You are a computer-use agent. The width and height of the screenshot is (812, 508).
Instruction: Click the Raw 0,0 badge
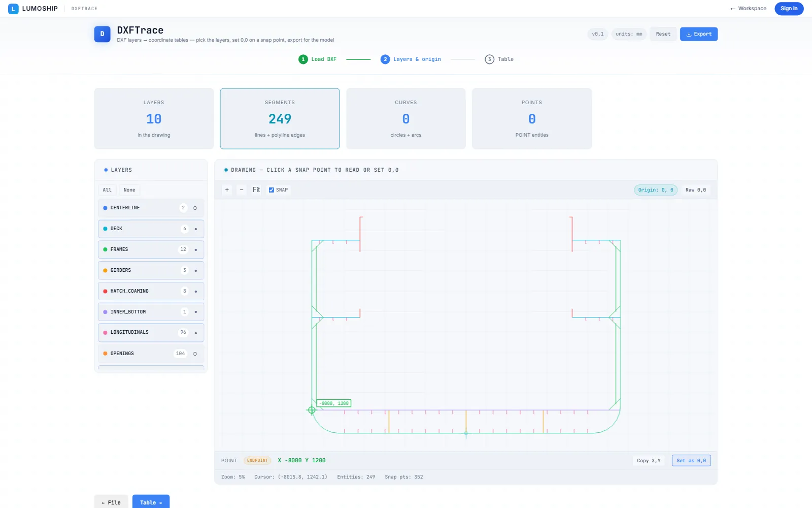coord(696,190)
